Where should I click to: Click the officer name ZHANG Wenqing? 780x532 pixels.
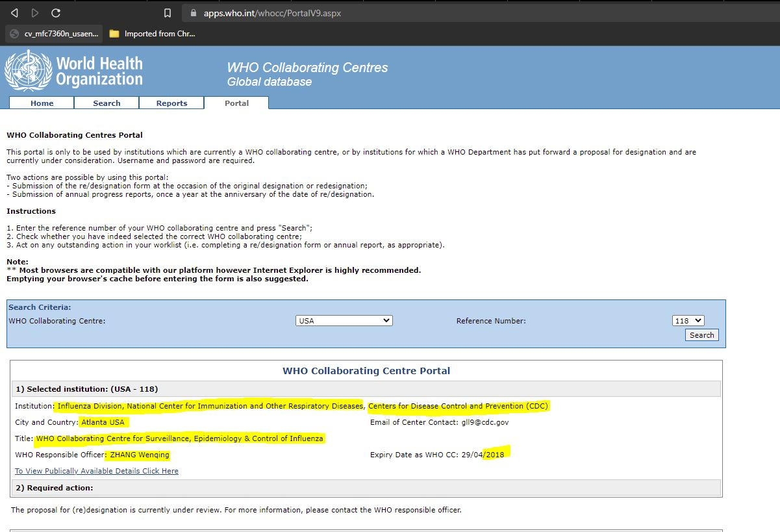(140, 455)
